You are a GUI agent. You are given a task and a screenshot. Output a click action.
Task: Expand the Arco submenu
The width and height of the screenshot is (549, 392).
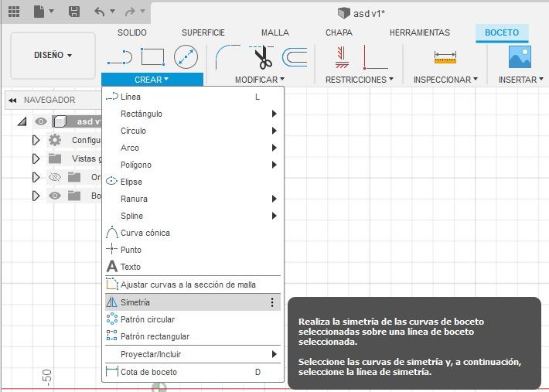274,148
